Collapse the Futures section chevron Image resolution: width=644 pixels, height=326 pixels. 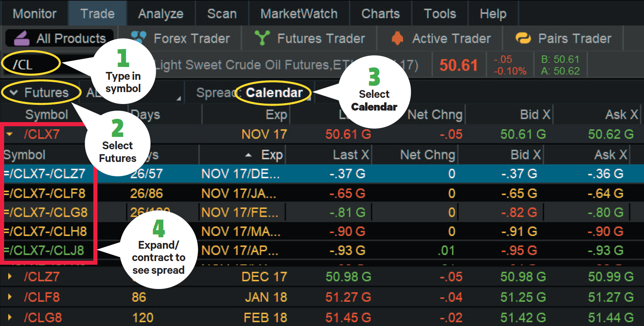(14, 93)
